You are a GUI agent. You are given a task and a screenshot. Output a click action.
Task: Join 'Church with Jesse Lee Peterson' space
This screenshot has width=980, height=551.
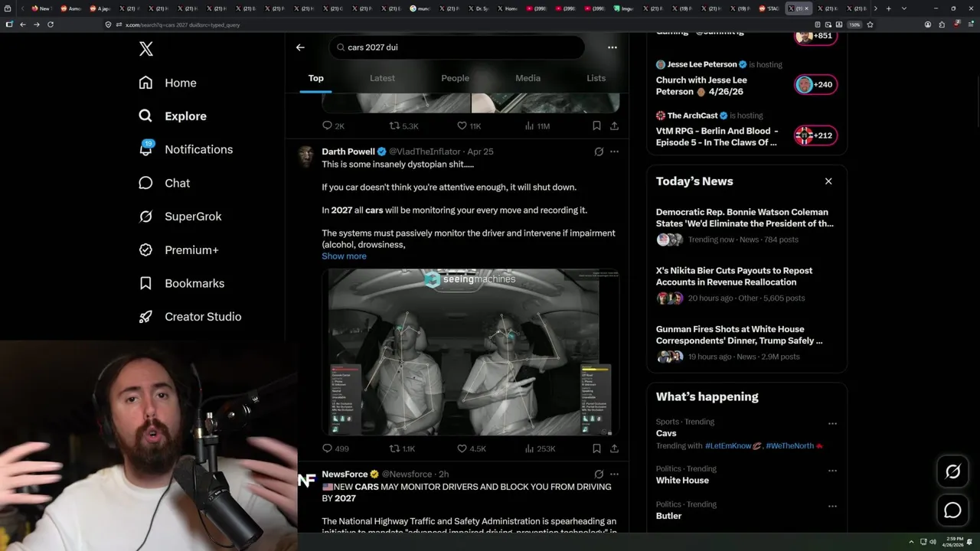click(x=701, y=86)
